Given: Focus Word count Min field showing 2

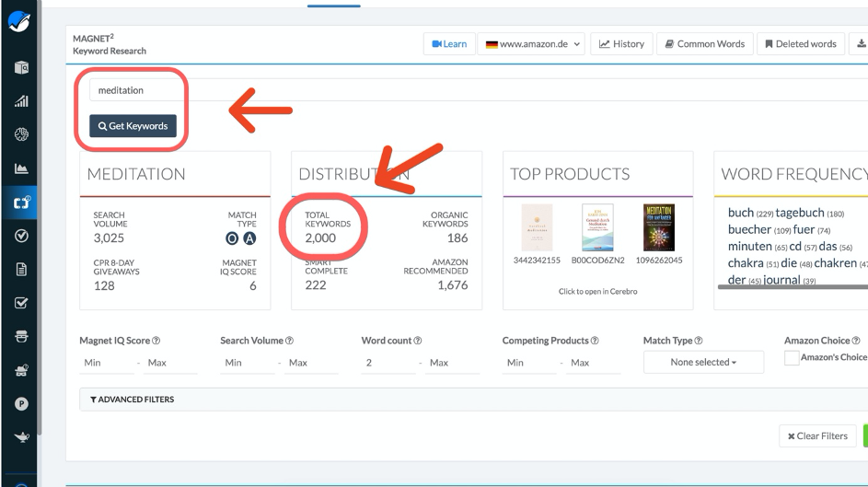Looking at the screenshot, I should click(x=388, y=363).
